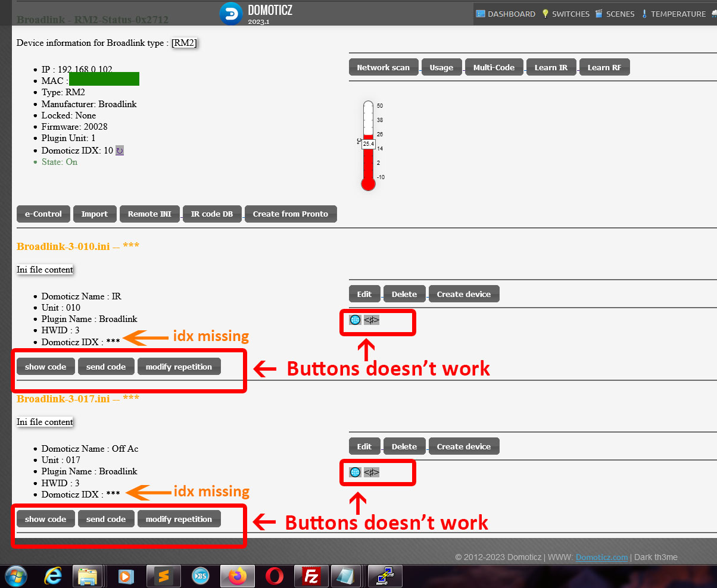Create device for Broadlink-3-017.ini
717x588 pixels.
click(x=464, y=446)
